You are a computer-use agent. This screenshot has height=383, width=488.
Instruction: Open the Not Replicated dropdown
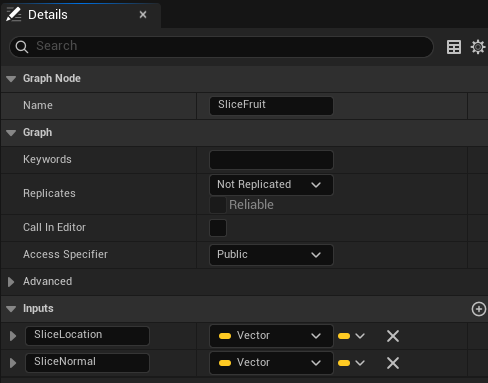(x=271, y=185)
